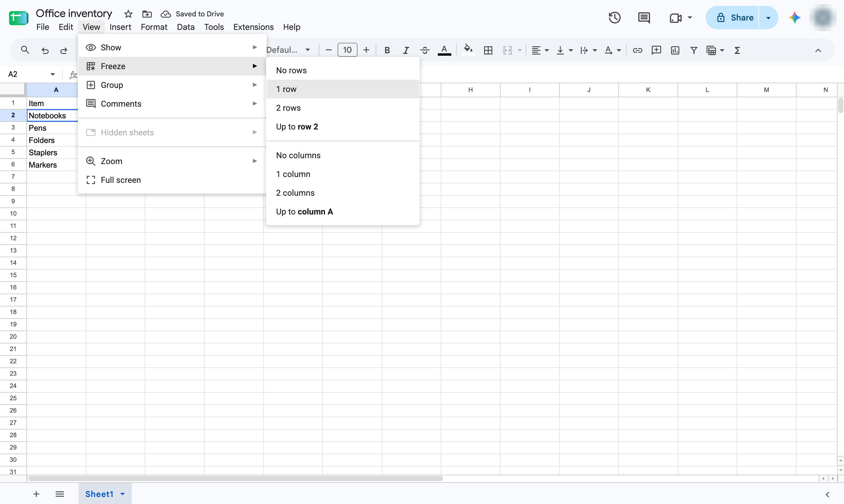844x504 pixels.
Task: Pick the fill color paint bucket
Action: pyautogui.click(x=468, y=50)
